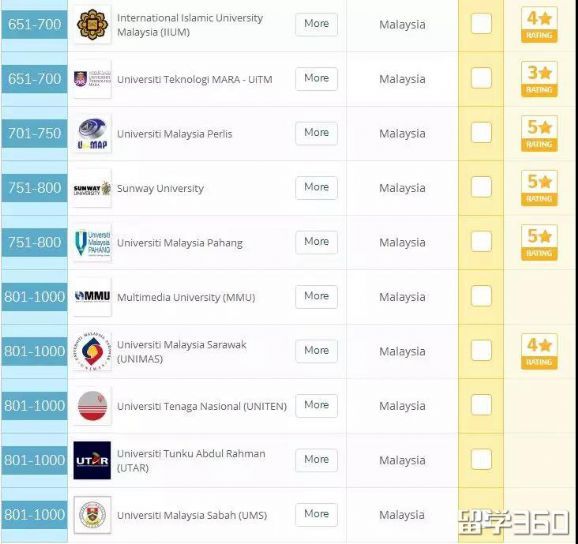Click Malaysia in the Universiti Malaysia Perlis row
Image resolution: width=578 pixels, height=544 pixels.
click(402, 134)
